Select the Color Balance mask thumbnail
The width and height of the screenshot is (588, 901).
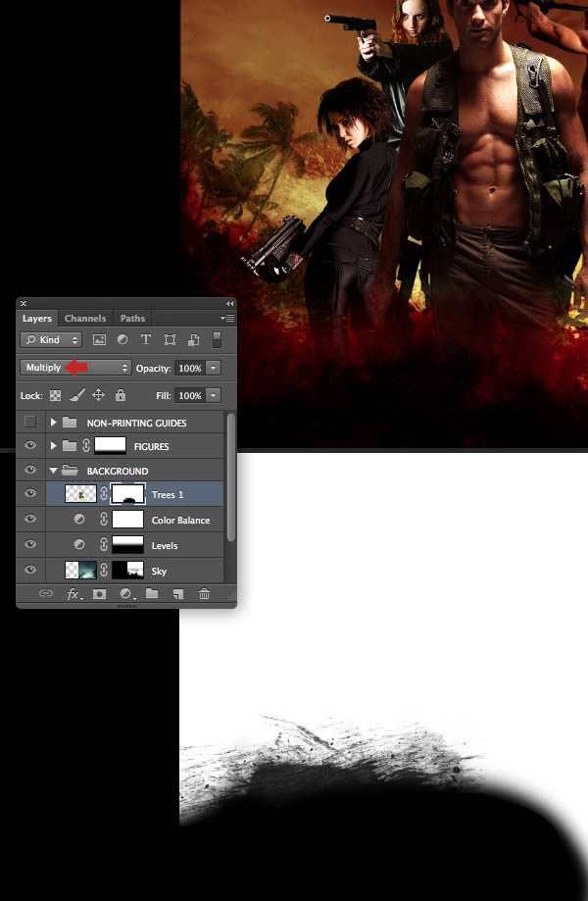(x=127, y=520)
